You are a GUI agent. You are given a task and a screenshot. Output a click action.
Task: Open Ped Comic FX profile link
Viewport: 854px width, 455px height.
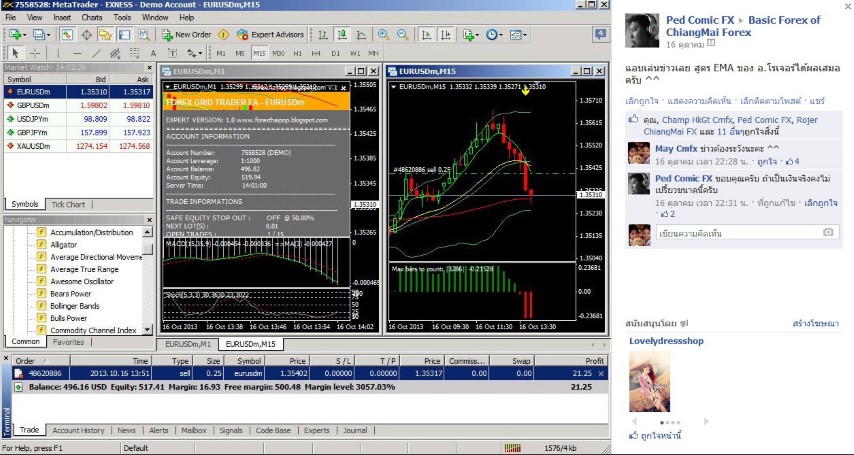tap(700, 20)
